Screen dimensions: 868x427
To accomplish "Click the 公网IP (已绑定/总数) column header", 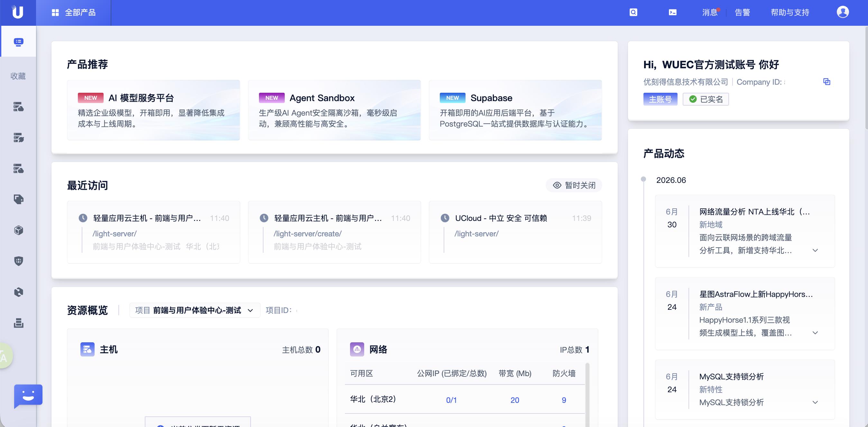I will pos(451,373).
